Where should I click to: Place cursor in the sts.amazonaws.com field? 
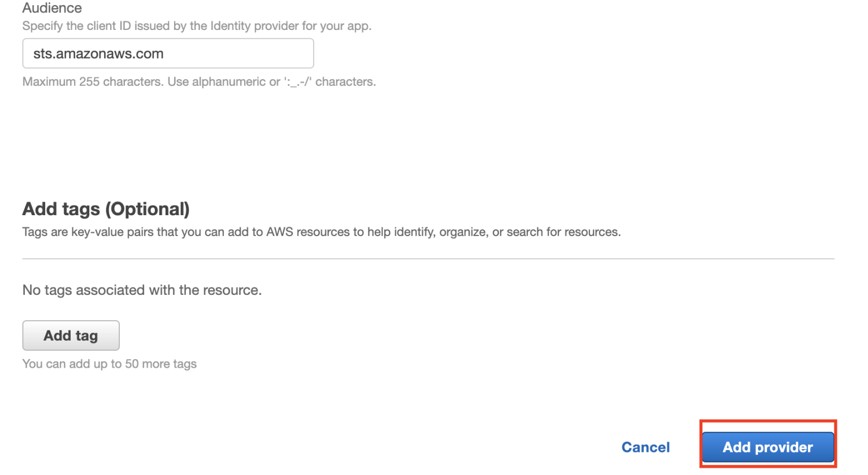point(167,53)
